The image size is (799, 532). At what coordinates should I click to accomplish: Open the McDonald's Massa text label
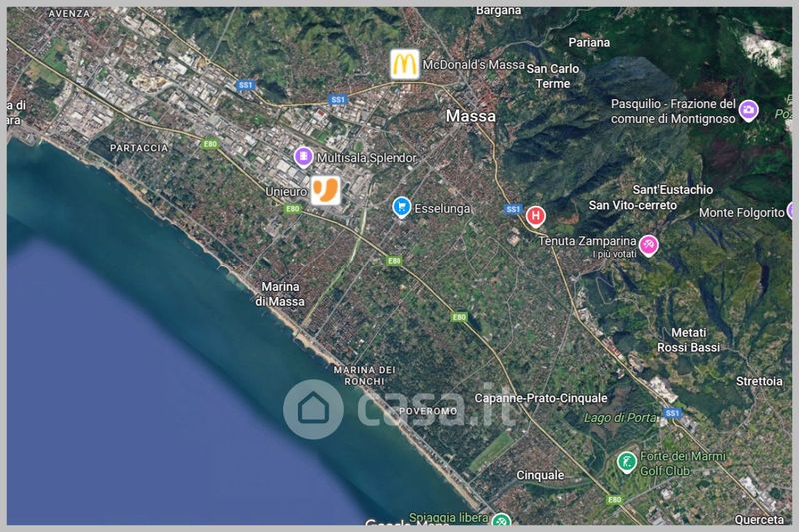(x=473, y=65)
